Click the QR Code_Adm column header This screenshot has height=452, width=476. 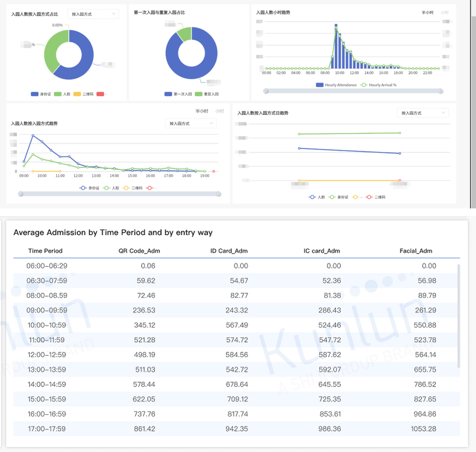pos(139,251)
